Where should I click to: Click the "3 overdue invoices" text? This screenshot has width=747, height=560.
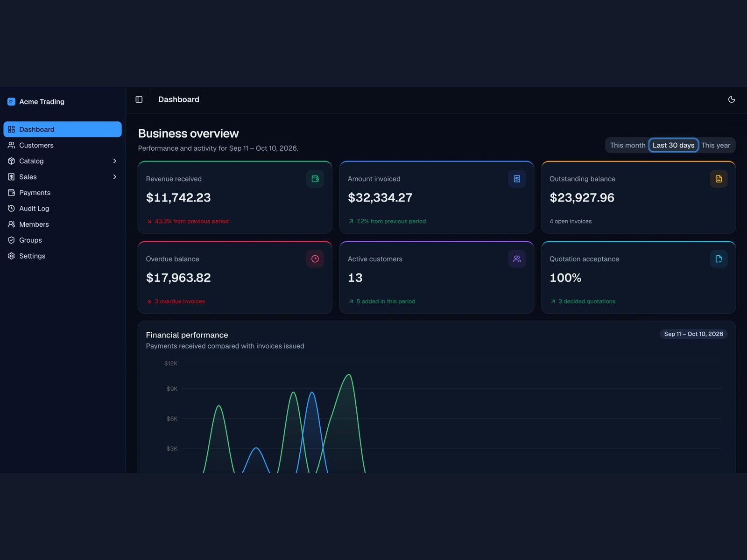[180, 301]
